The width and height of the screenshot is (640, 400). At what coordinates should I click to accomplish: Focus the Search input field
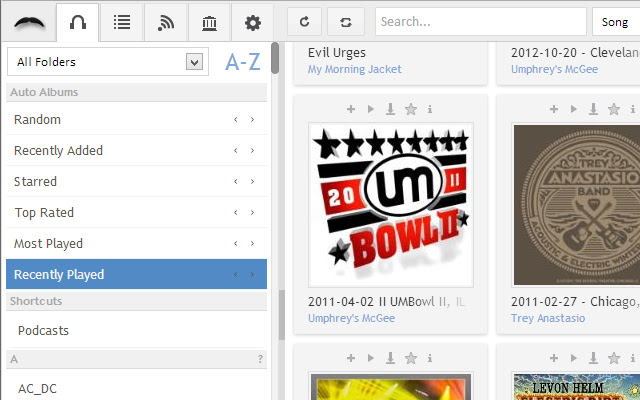coord(481,22)
